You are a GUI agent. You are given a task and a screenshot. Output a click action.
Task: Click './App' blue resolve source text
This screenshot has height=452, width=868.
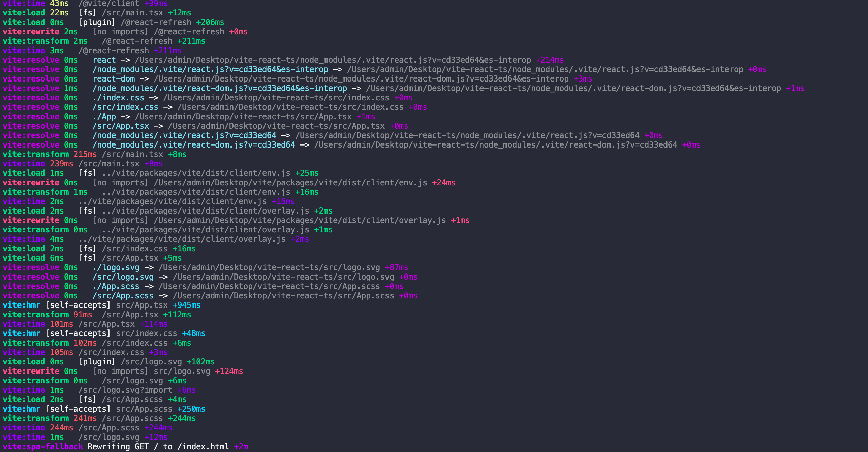[x=104, y=117]
